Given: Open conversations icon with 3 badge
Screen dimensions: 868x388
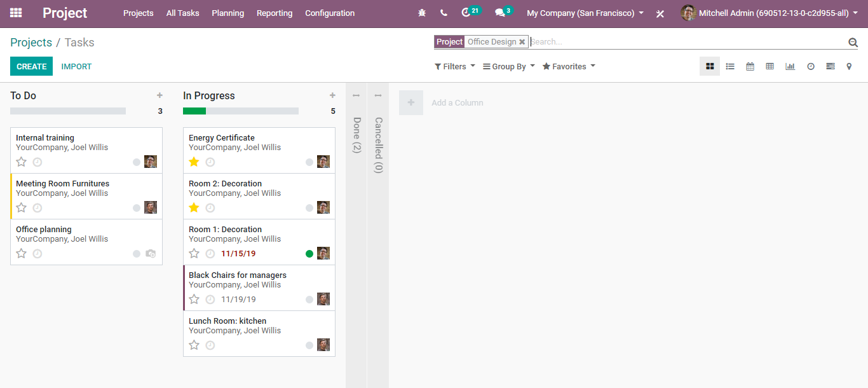Looking at the screenshot, I should (503, 12).
